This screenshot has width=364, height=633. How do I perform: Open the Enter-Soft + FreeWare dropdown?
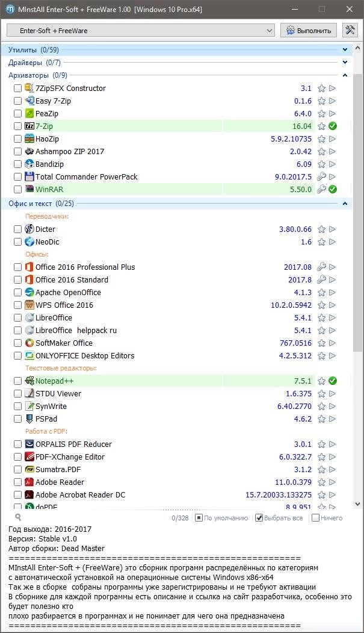point(141,30)
